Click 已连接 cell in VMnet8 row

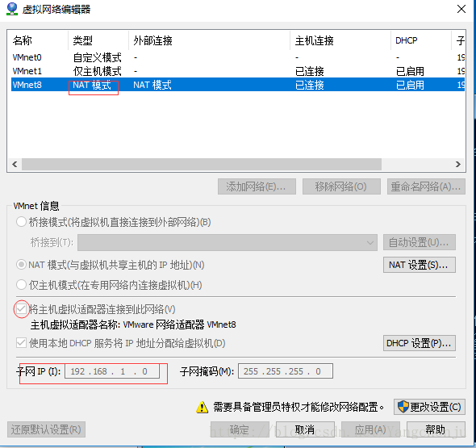coord(309,85)
